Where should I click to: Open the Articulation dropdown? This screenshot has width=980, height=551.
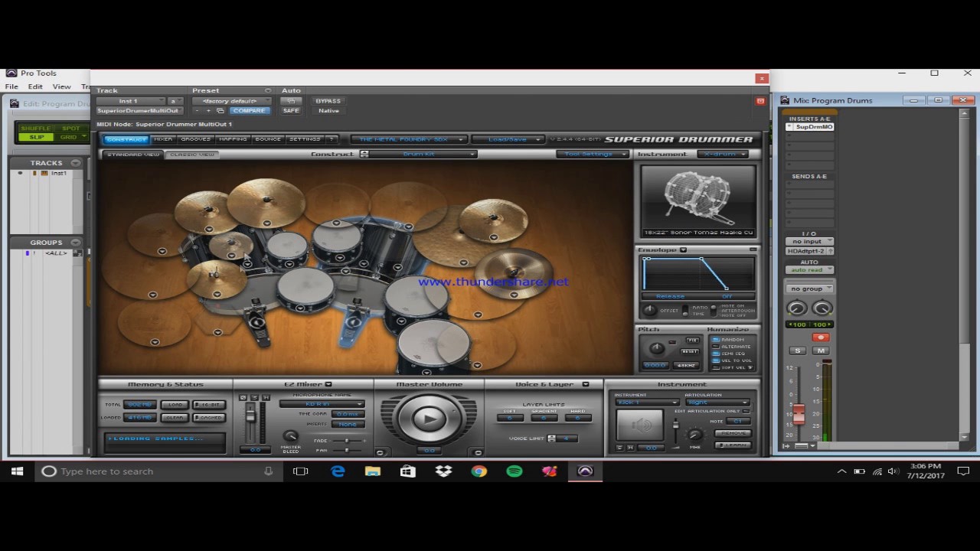coord(718,403)
